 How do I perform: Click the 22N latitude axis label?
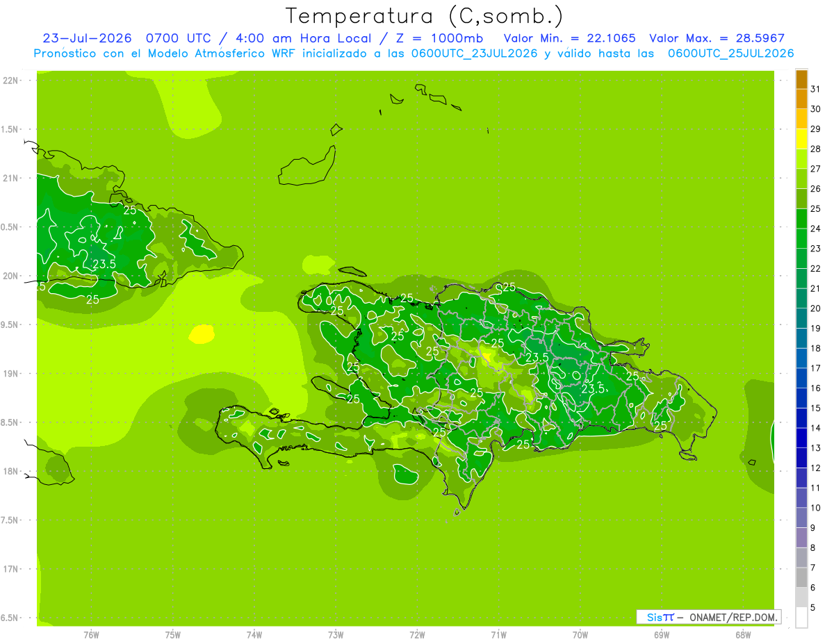10,80
